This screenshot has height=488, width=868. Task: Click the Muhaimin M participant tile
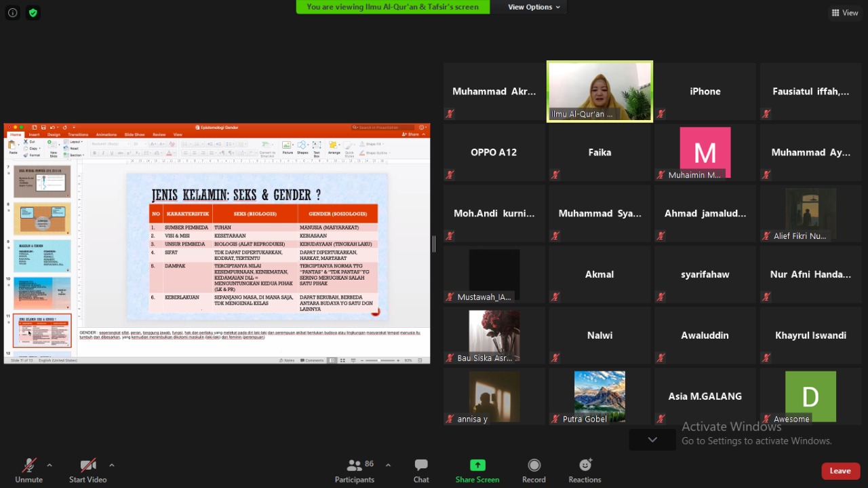(705, 153)
